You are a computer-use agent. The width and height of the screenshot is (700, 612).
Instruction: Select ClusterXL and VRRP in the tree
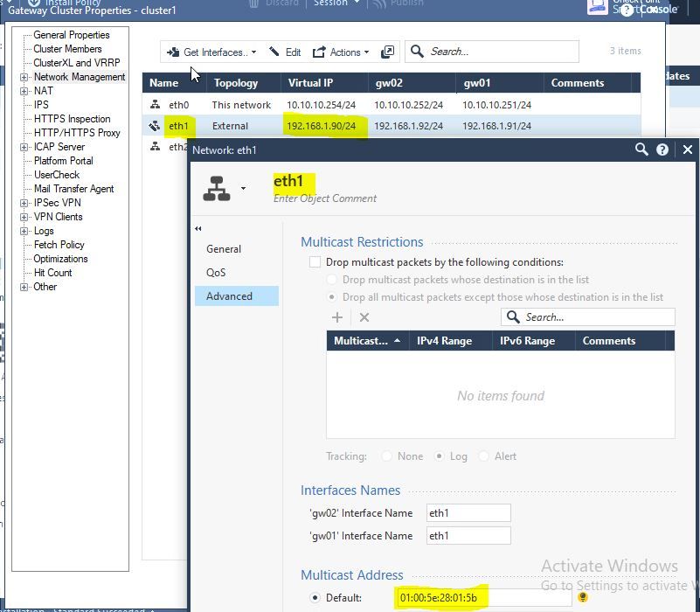(x=76, y=63)
